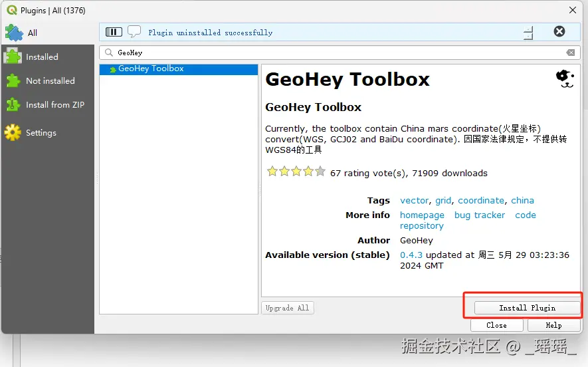Screen dimensions: 588x367
Task: Click the All puzzle-piece icon
Action: click(14, 33)
